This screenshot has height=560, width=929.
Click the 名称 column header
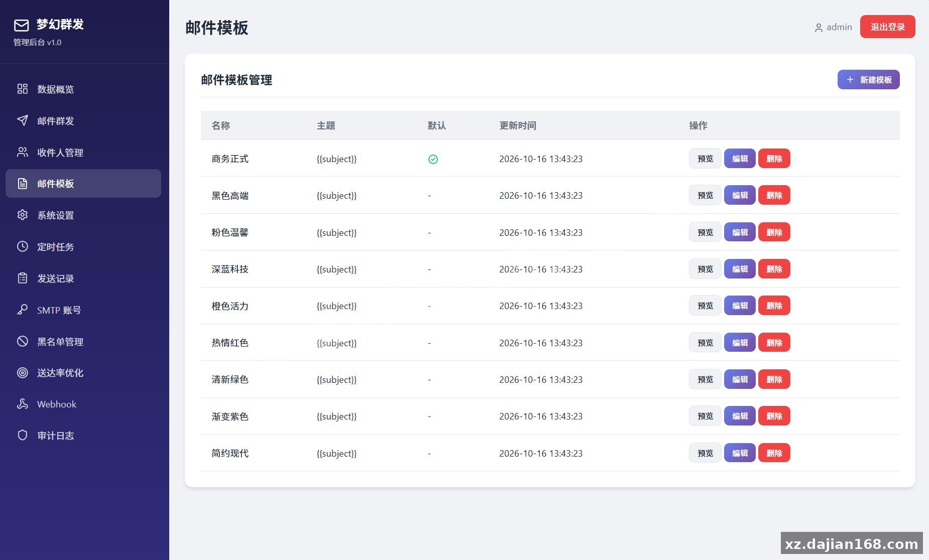coord(220,125)
